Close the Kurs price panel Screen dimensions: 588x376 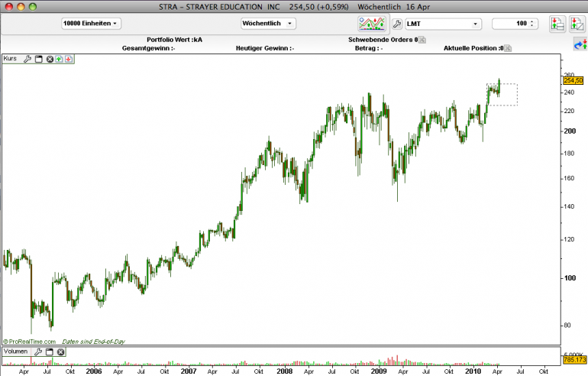50,59
